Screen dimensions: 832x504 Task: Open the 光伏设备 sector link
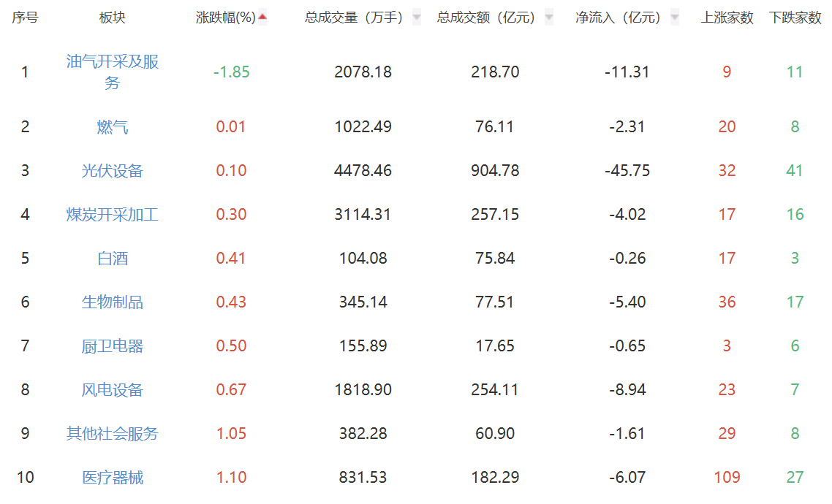click(x=113, y=171)
